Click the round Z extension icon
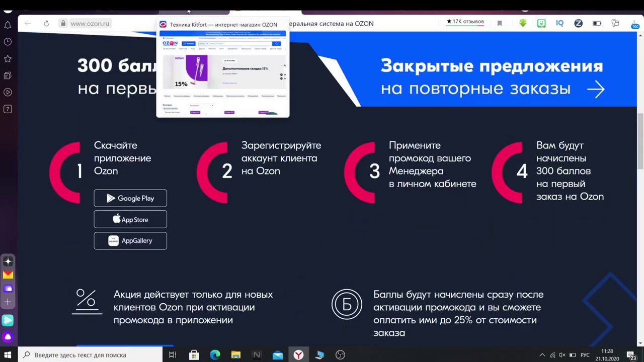Screen dimensions: 644x362 (579, 24)
